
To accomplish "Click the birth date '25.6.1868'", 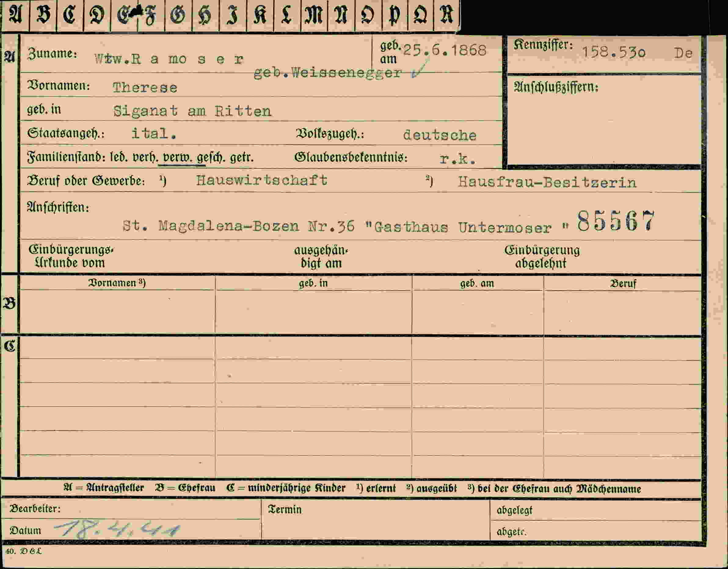I will click(x=445, y=50).
